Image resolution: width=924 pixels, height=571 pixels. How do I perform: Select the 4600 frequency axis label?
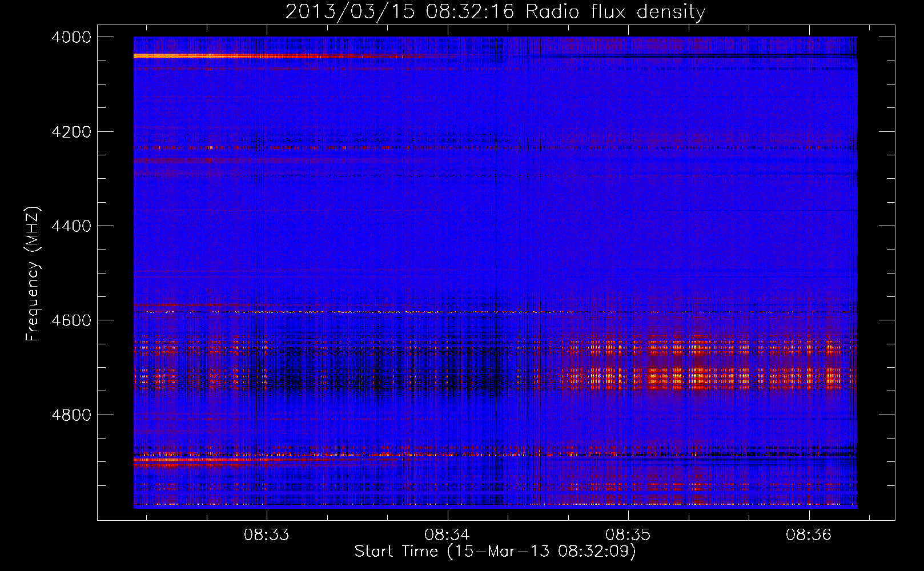click(71, 320)
